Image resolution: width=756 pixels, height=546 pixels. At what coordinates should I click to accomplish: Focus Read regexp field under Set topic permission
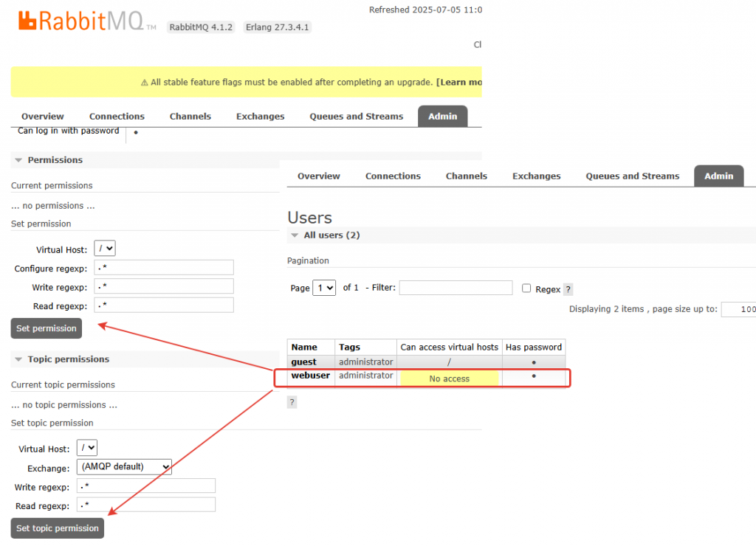pos(146,505)
